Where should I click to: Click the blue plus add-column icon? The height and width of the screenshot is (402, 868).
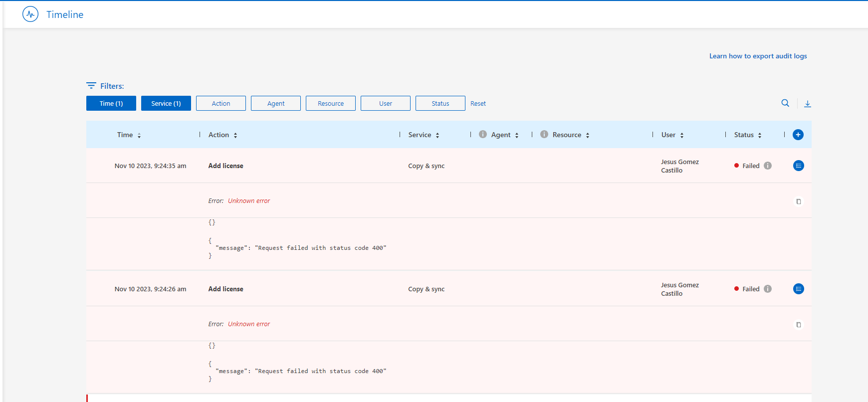tap(798, 135)
